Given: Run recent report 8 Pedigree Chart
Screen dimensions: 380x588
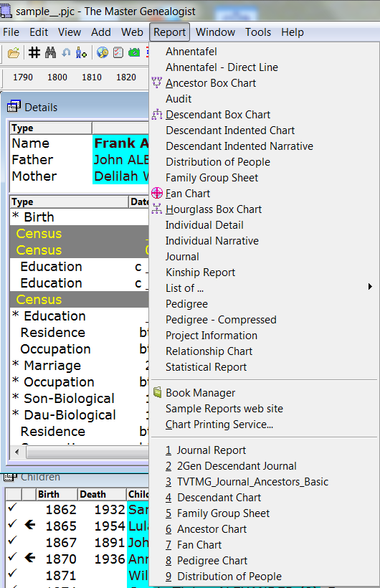Looking at the screenshot, I should click(x=206, y=560).
